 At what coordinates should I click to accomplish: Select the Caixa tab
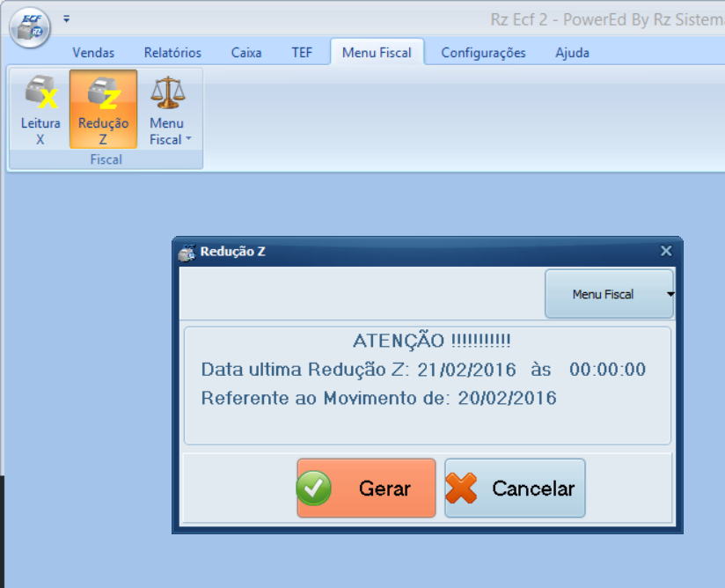point(246,53)
